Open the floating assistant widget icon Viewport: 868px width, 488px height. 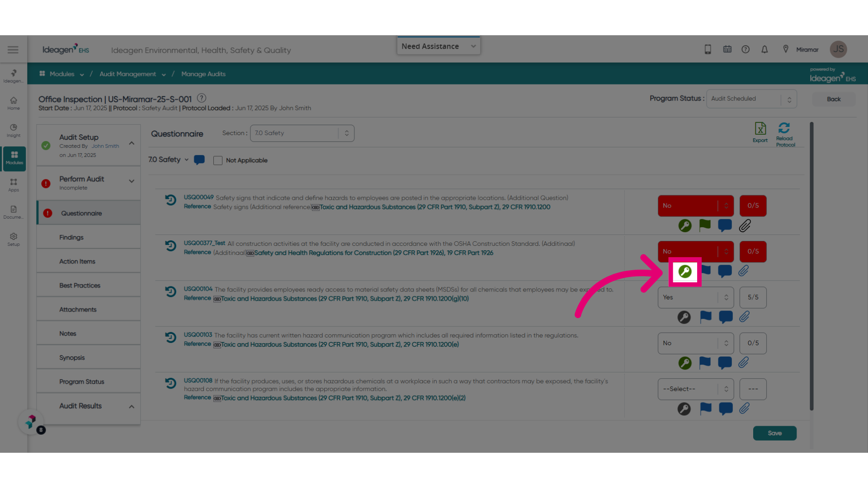pyautogui.click(x=31, y=422)
